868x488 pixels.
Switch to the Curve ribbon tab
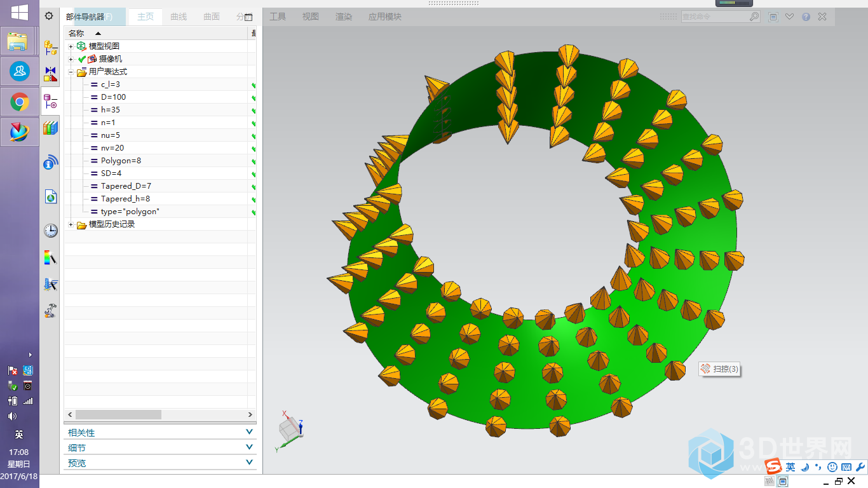coord(179,17)
